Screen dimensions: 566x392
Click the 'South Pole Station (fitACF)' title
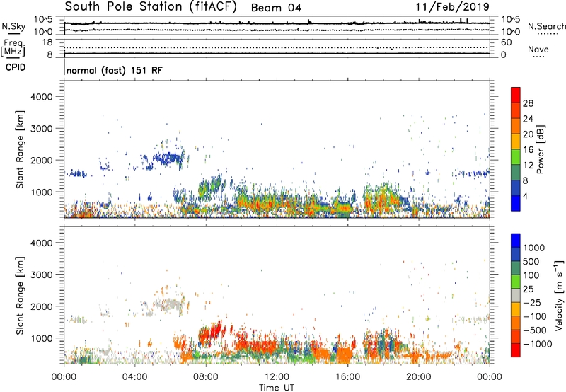151,7
